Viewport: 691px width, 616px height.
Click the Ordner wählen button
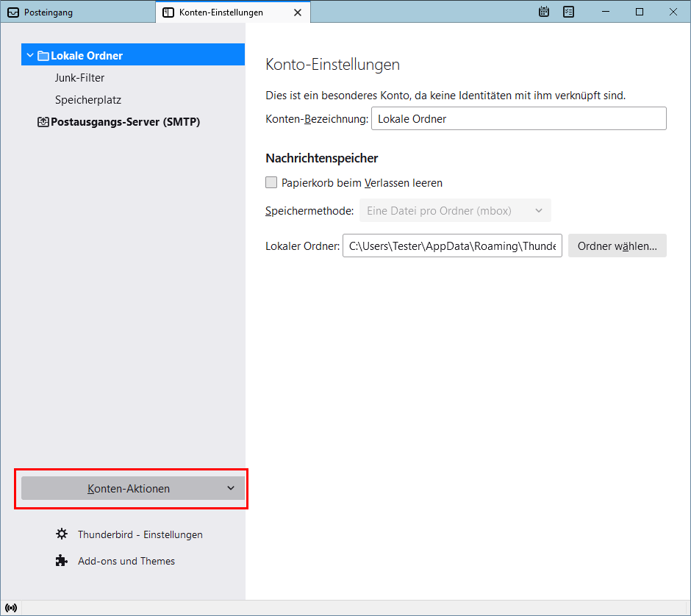(x=617, y=246)
